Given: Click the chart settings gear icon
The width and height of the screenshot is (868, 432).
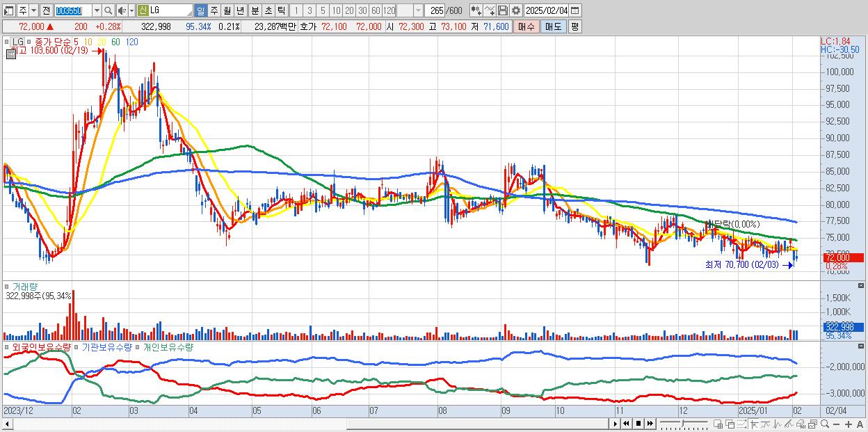Looking at the screenshot, I should pos(516,10).
